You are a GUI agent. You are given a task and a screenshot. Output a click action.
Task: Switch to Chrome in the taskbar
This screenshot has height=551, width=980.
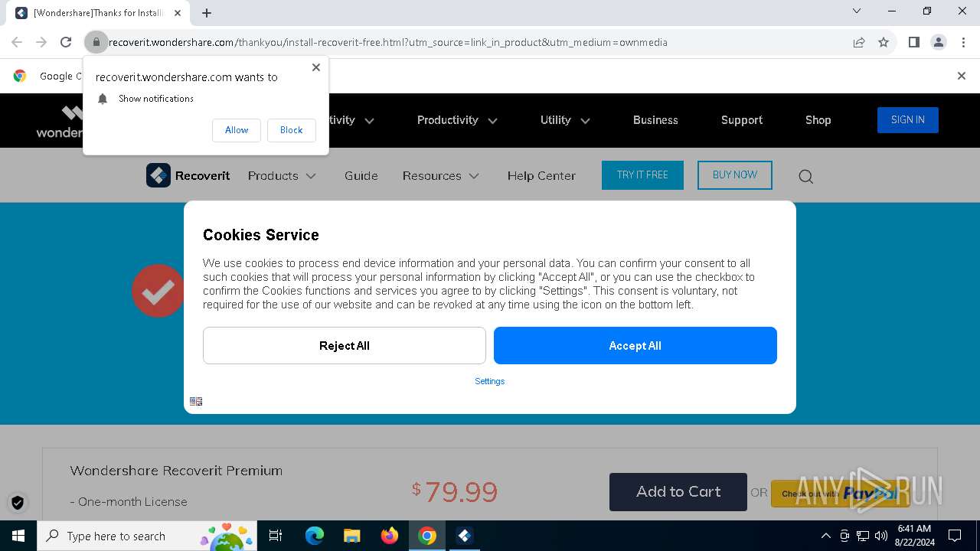[427, 536]
